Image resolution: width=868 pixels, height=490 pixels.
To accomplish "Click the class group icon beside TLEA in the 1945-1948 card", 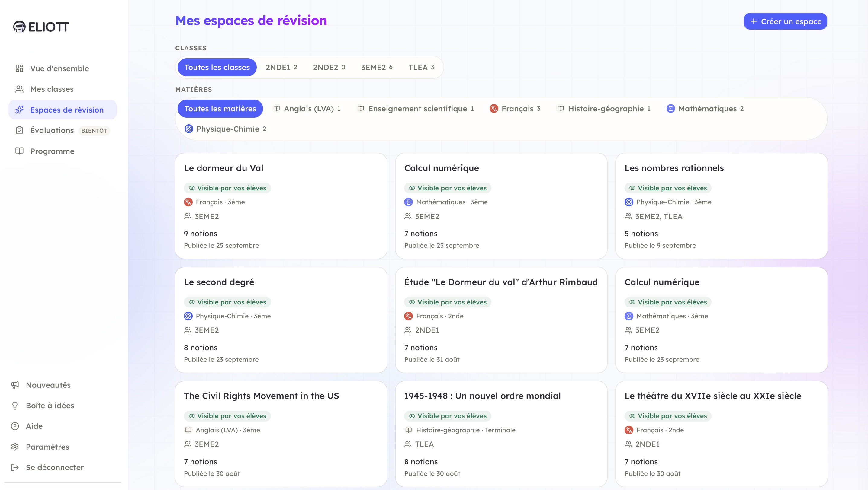I will pos(408,444).
